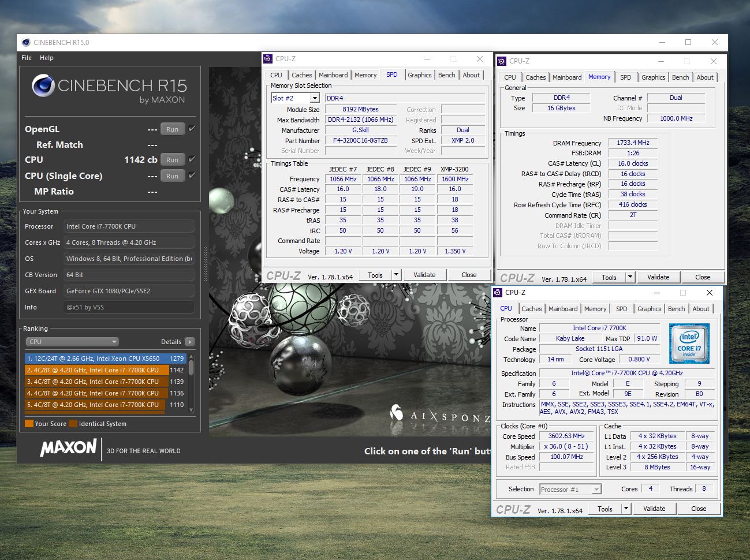This screenshot has width=750, height=560.
Task: Click Close button in Memory window
Action: [x=703, y=277]
